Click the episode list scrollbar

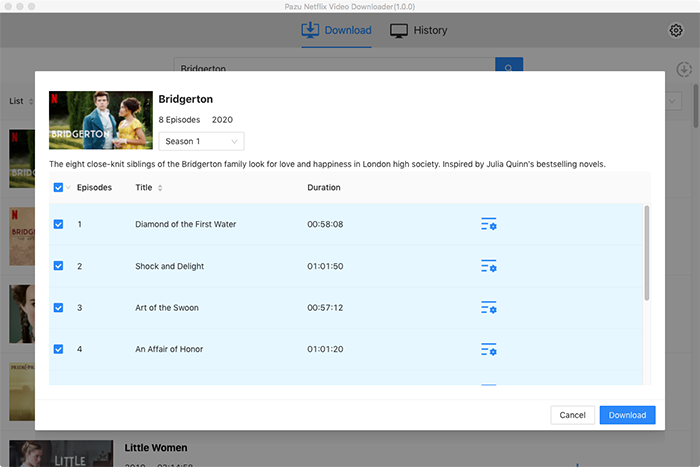646,253
